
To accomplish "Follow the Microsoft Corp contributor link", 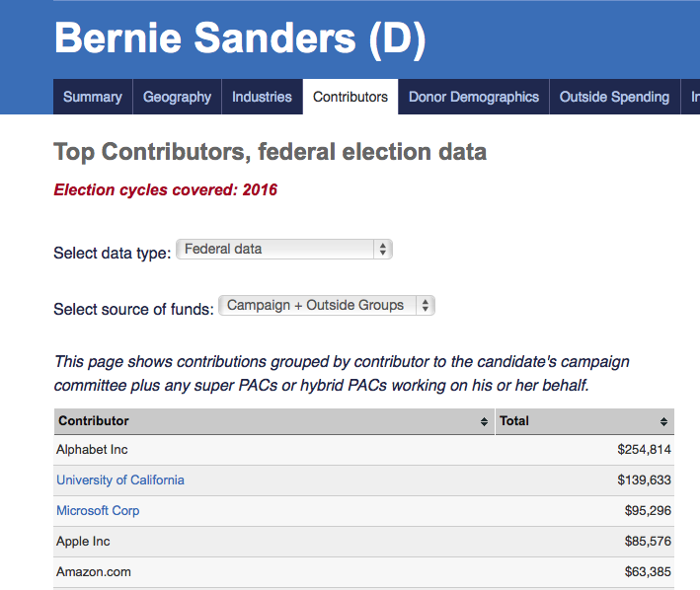I will pyautogui.click(x=98, y=511).
